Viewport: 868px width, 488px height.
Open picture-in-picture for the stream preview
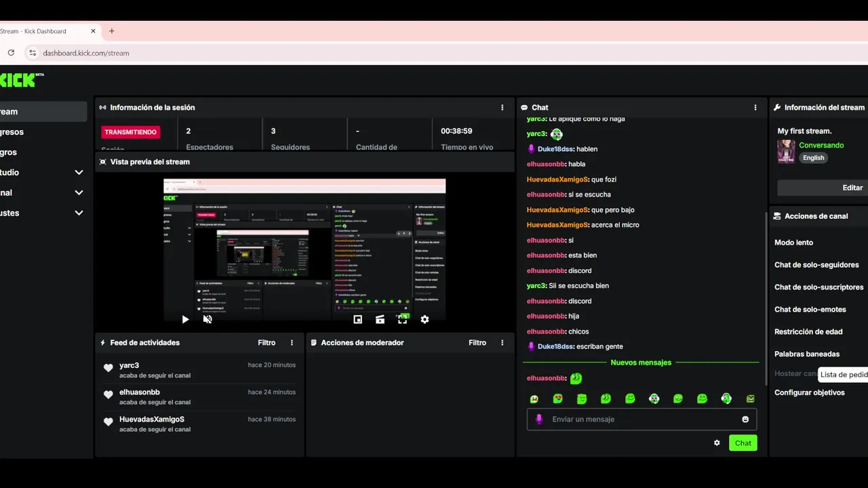(x=358, y=319)
